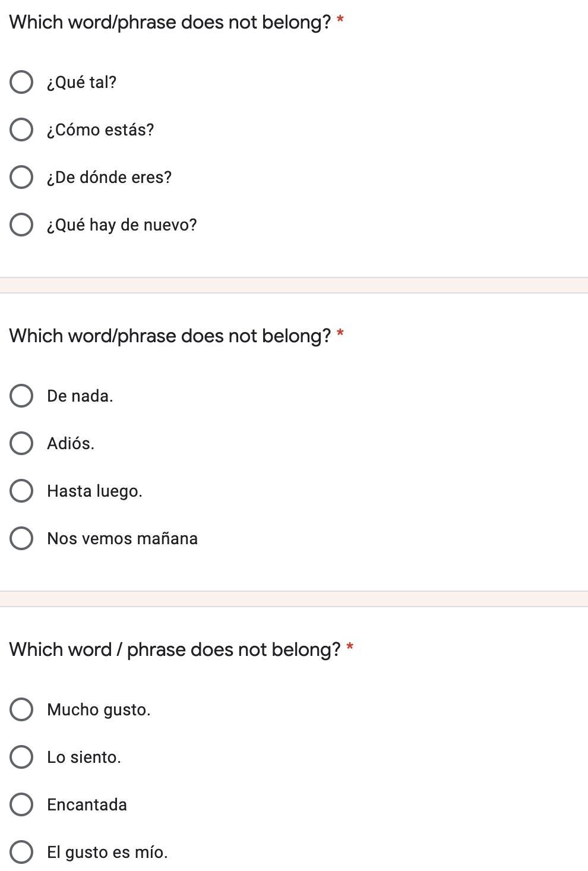Mark 'El gusto es mío.' radio circle
The height and width of the screenshot is (871, 588).
click(21, 852)
